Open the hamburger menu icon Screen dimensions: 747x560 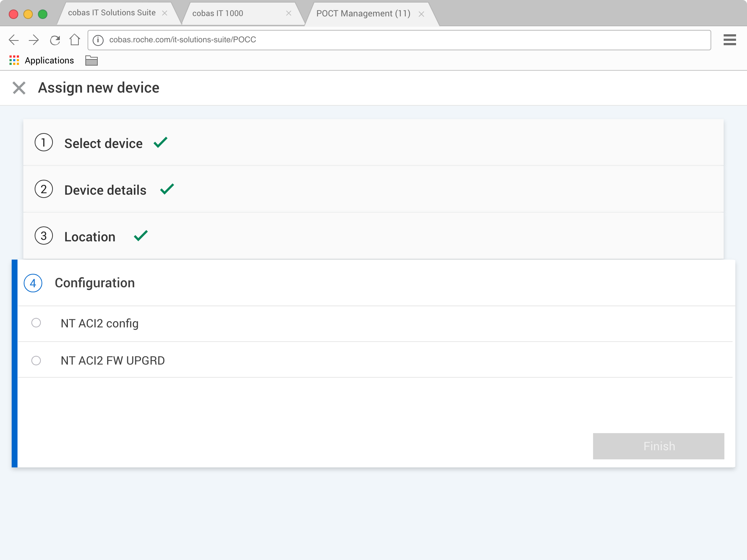point(729,40)
